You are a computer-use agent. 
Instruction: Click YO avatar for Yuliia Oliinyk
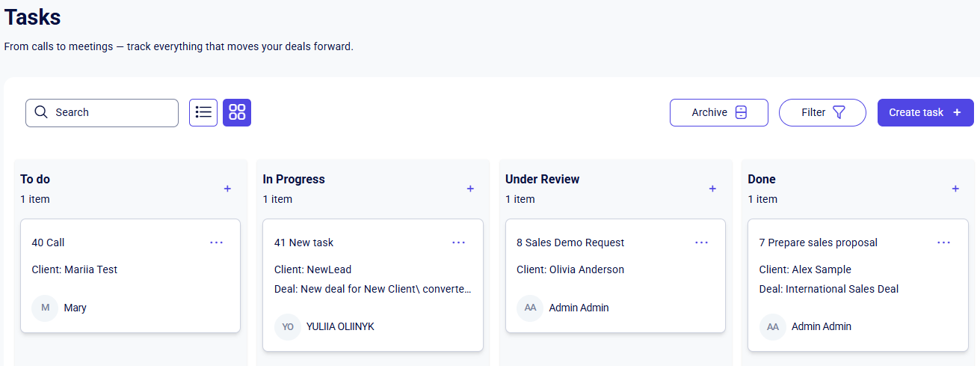288,326
